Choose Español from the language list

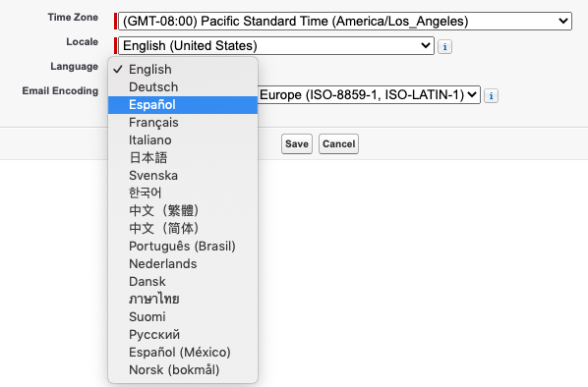pyautogui.click(x=183, y=105)
